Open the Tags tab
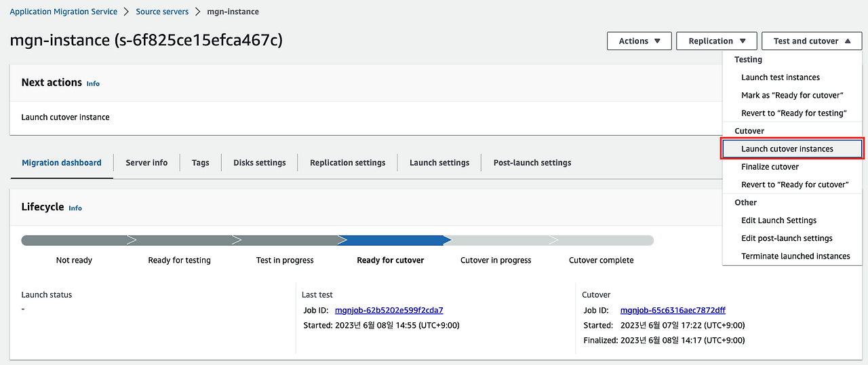The height and width of the screenshot is (365, 868). 200,163
